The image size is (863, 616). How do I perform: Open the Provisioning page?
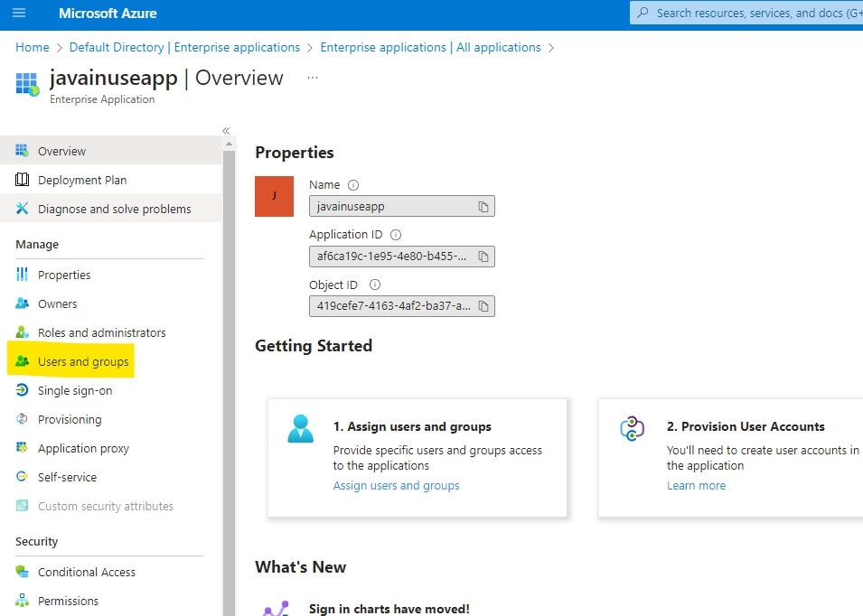pyautogui.click(x=111, y=419)
